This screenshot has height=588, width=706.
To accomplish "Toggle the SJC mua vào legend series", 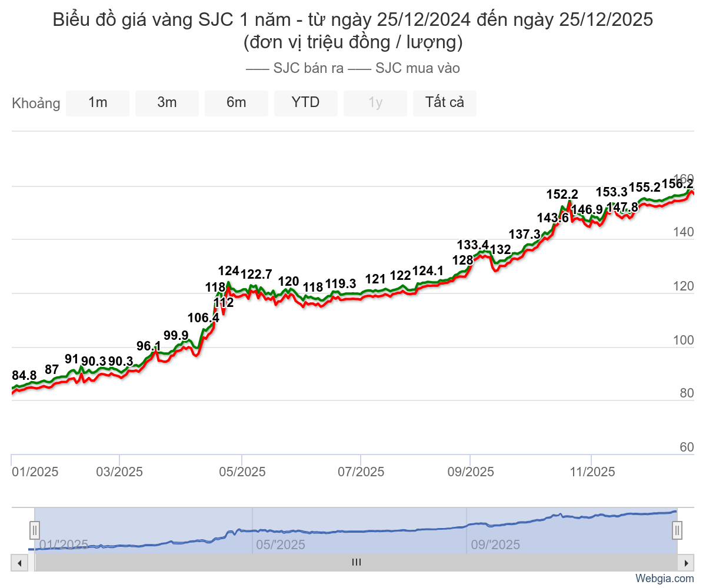I will (405, 68).
